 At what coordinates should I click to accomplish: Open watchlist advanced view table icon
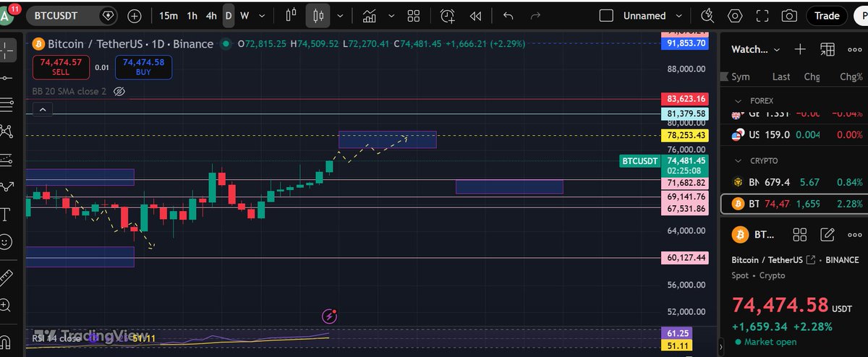[x=827, y=49]
